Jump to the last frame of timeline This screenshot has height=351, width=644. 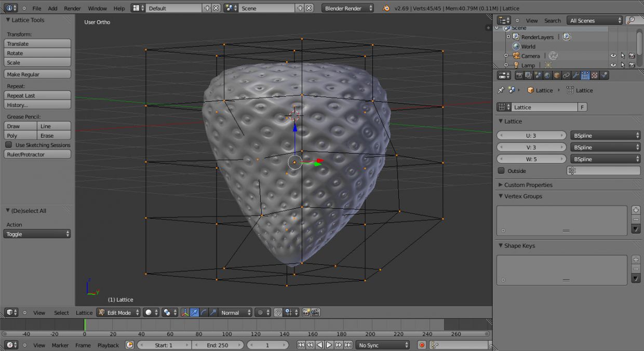(x=348, y=345)
